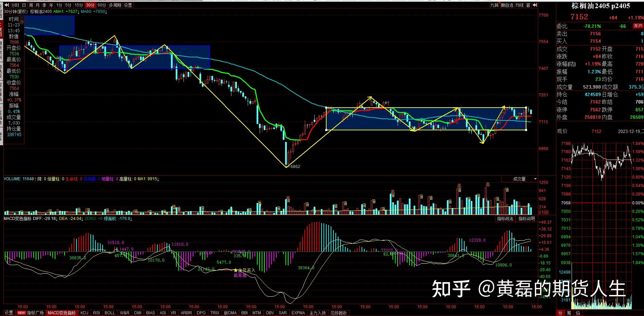Select the 筹 tab under mini chart
Screen dimensions: 644x316
[569, 313]
